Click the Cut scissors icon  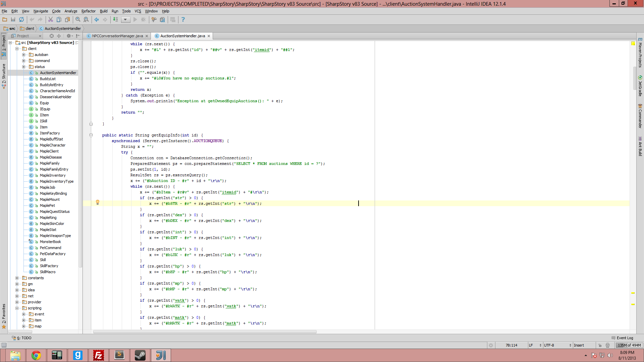click(51, 19)
